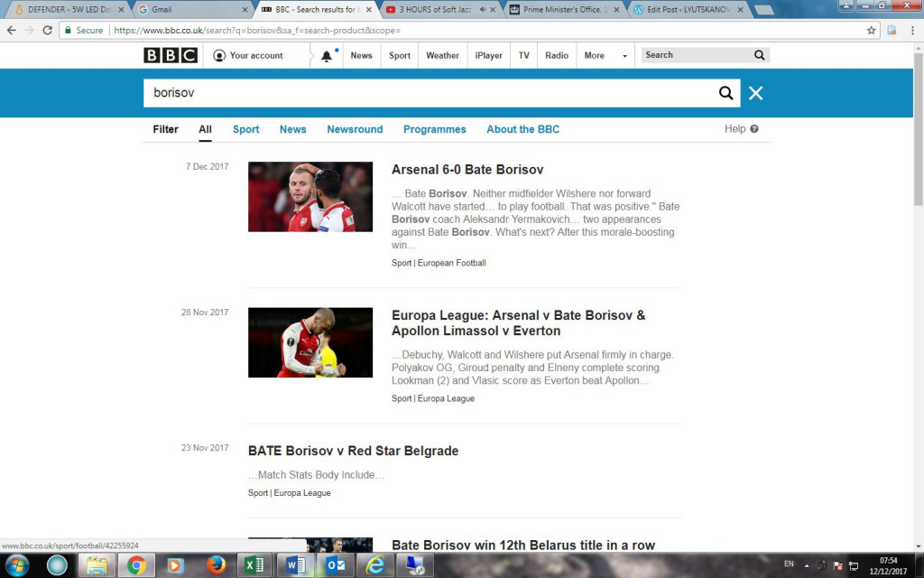Open News in the BBC nav
This screenshot has width=924, height=578.
click(x=361, y=55)
